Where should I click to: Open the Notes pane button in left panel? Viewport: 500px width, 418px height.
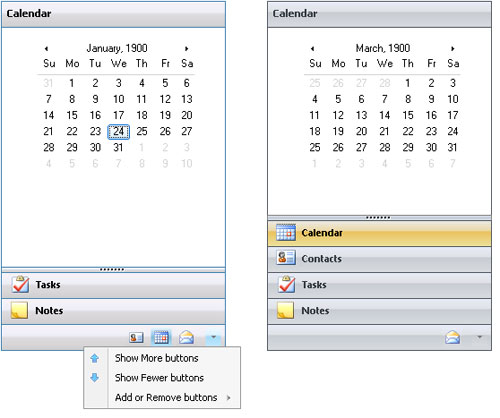click(113, 311)
